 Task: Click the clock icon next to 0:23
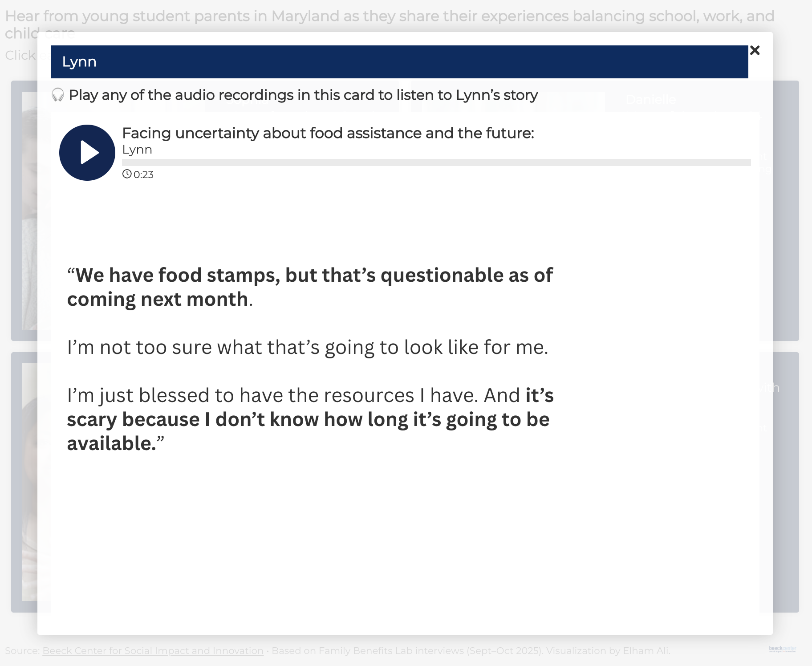[127, 174]
